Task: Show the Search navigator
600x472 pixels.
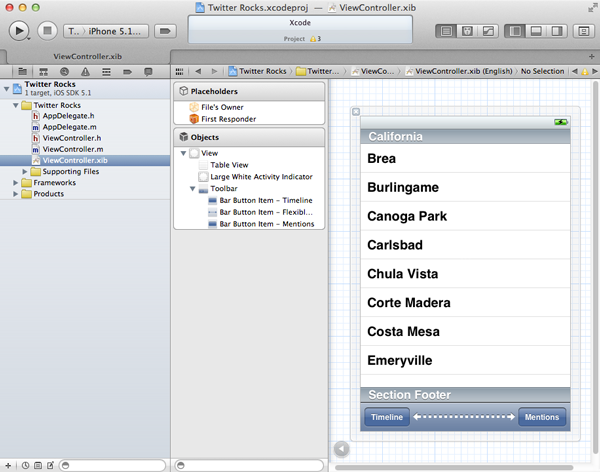Action: (x=64, y=72)
